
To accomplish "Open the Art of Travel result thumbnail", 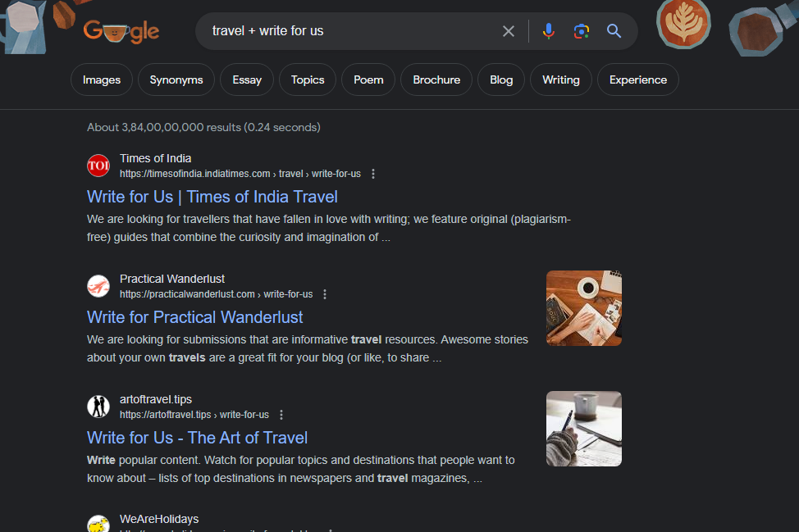I will tap(584, 429).
